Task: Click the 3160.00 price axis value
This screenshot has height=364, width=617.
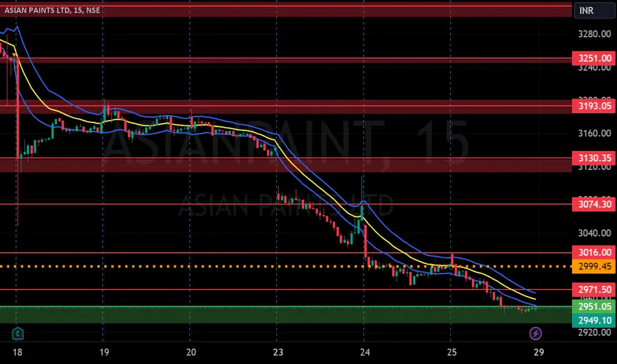Action: [594, 134]
